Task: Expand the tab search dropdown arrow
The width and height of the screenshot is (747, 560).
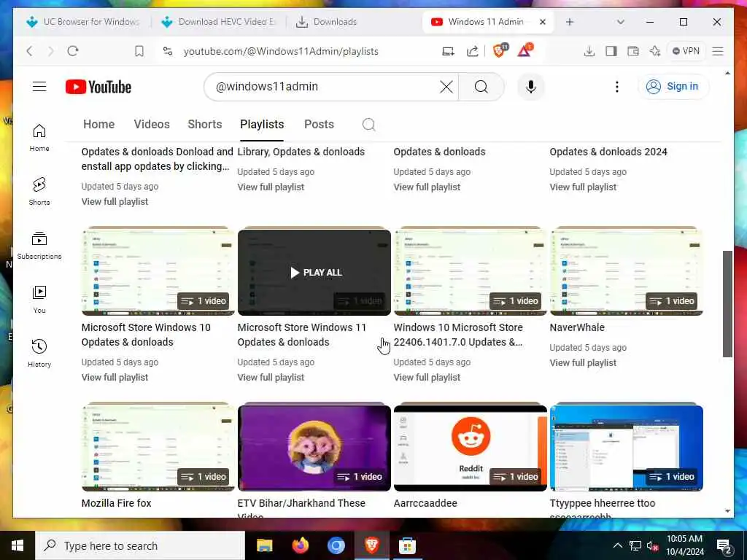Action: pyautogui.click(x=620, y=22)
